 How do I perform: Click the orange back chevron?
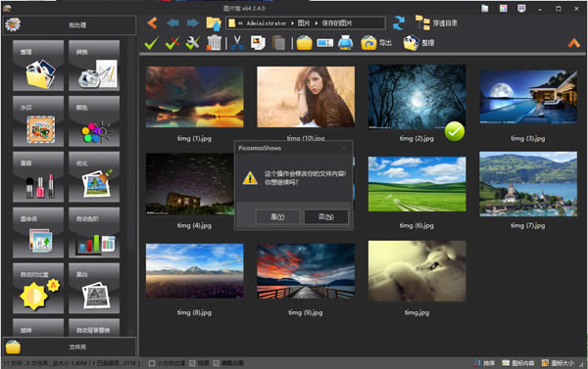152,23
